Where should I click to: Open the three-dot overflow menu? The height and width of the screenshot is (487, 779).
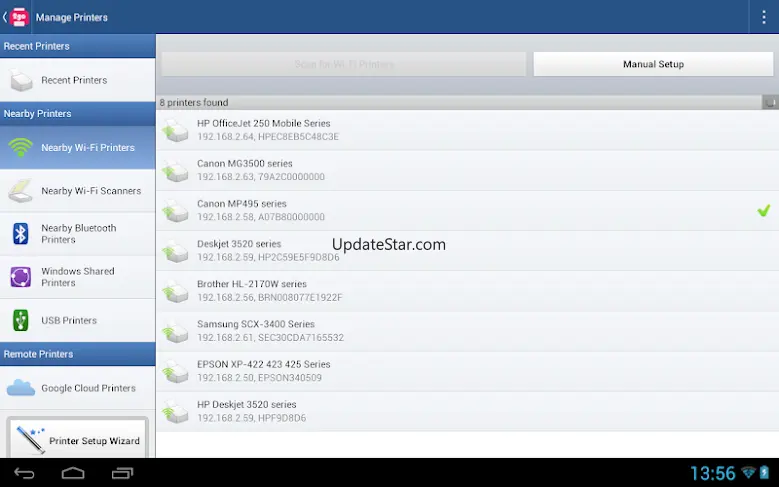tap(764, 17)
